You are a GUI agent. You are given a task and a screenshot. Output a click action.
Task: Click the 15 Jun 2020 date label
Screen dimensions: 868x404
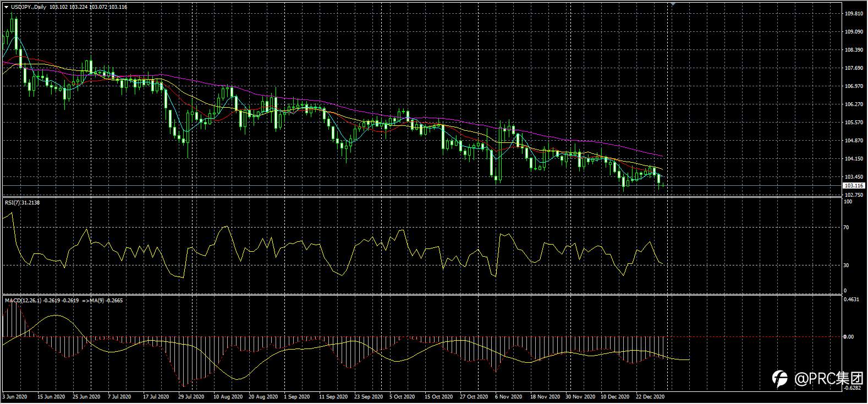pyautogui.click(x=51, y=396)
